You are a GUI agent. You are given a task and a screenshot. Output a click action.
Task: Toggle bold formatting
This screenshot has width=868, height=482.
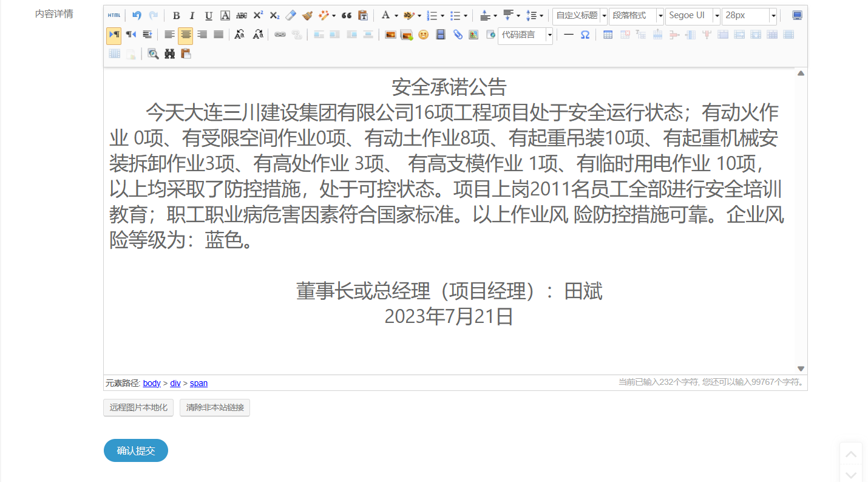(x=176, y=16)
